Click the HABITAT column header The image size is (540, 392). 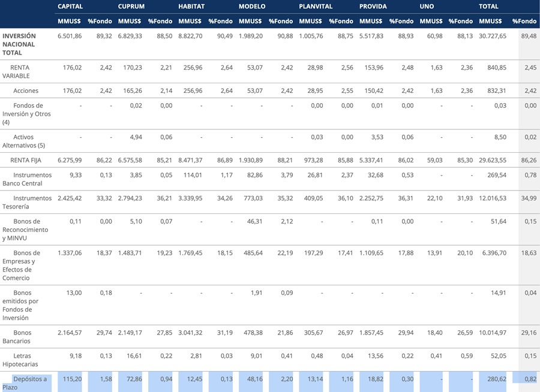tap(191, 7)
